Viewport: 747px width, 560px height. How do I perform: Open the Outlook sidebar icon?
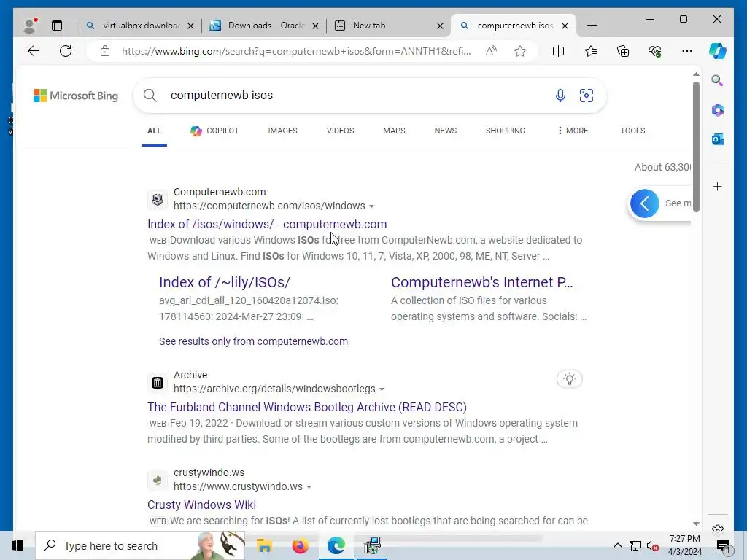click(718, 139)
